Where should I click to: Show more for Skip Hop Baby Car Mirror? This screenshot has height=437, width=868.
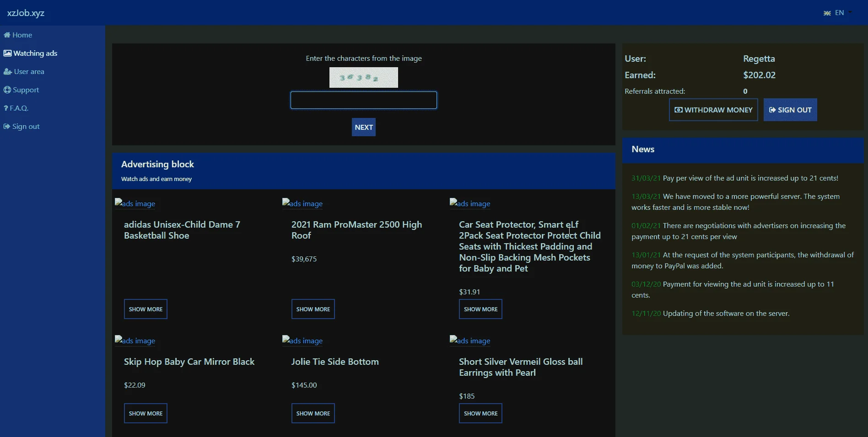tap(146, 414)
